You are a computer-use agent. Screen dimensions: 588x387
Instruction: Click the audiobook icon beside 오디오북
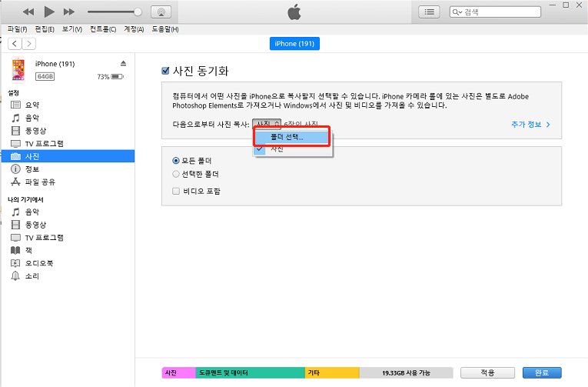pyautogui.click(x=15, y=263)
